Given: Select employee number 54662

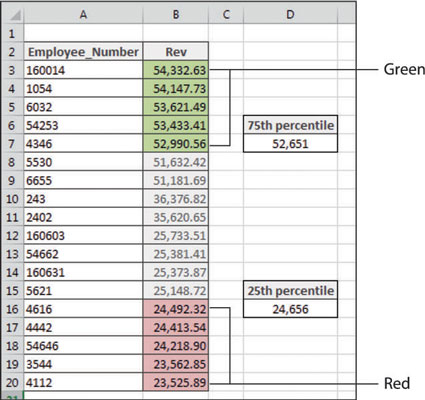Looking at the screenshot, I should pyautogui.click(x=83, y=254).
